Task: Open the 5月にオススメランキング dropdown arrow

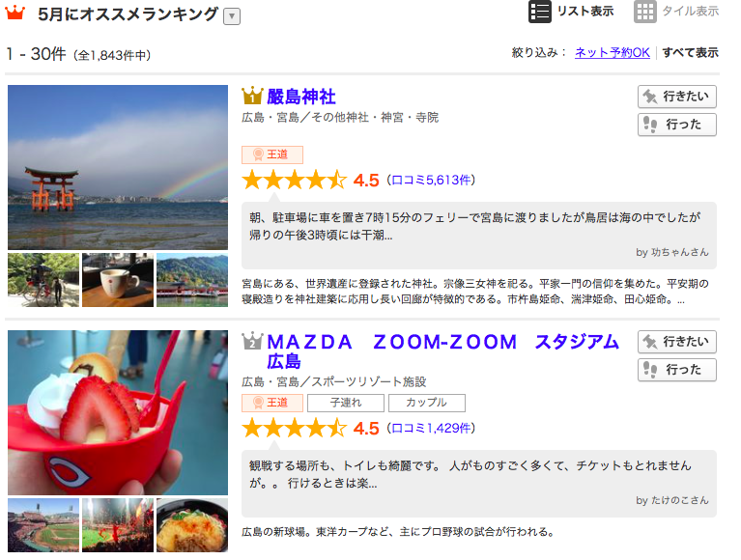Action: tap(232, 16)
